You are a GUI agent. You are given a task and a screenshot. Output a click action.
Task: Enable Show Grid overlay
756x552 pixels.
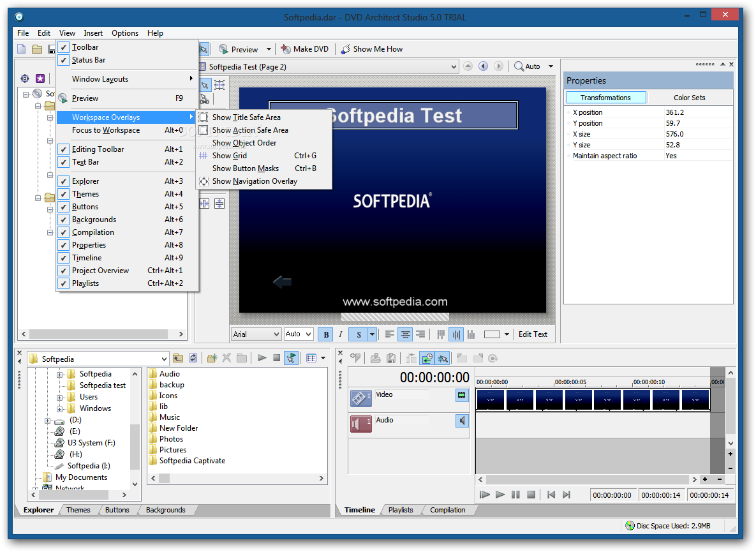(230, 155)
